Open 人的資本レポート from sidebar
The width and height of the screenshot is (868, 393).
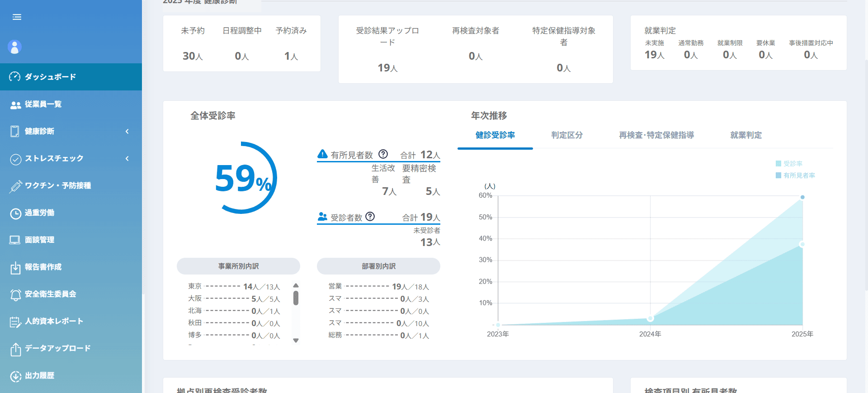click(x=54, y=321)
